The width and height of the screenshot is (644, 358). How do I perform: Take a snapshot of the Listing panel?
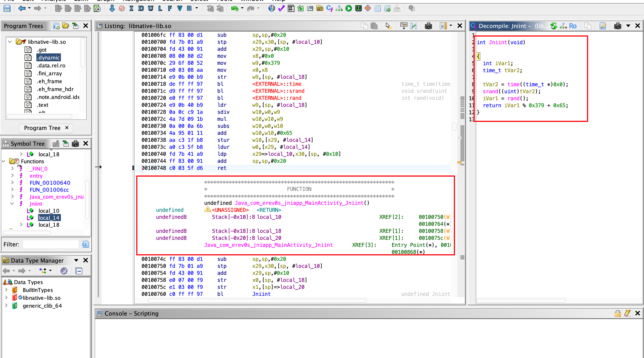pyautogui.click(x=428, y=26)
